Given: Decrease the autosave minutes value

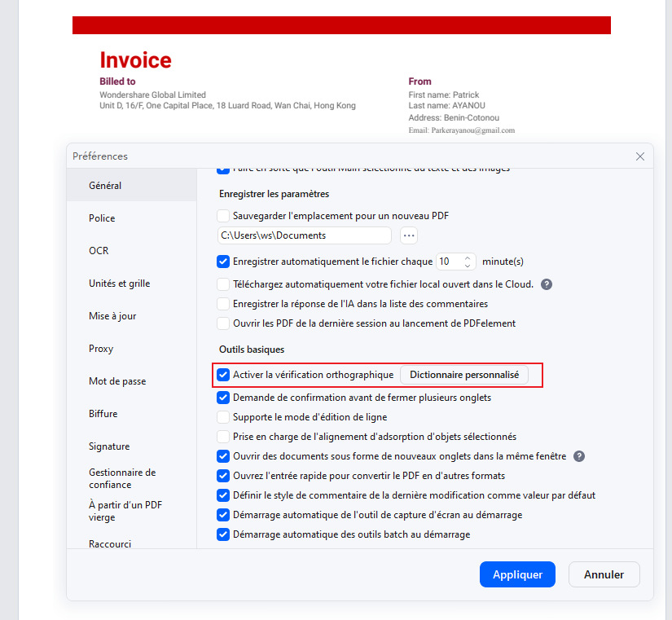Looking at the screenshot, I should click(468, 266).
